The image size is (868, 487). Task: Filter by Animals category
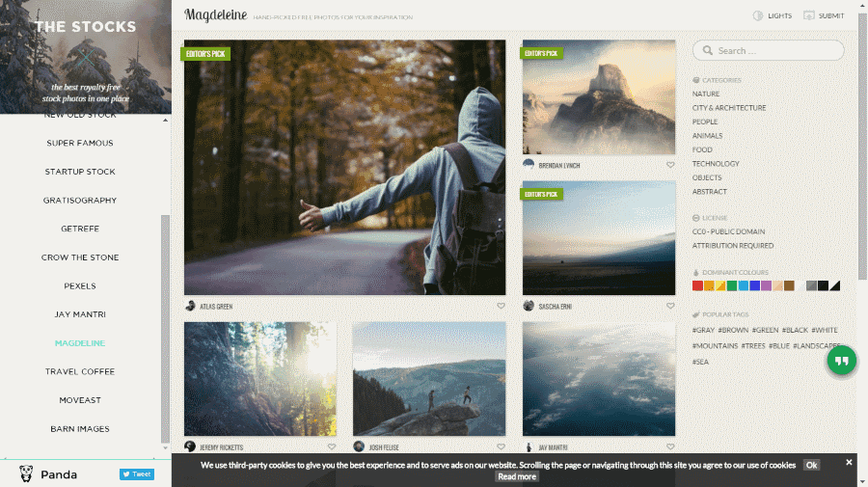(x=707, y=136)
